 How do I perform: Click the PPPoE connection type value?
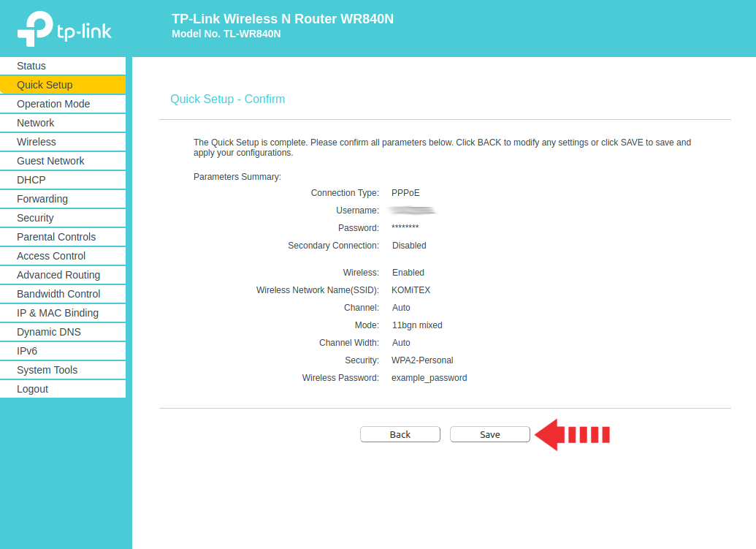point(405,193)
